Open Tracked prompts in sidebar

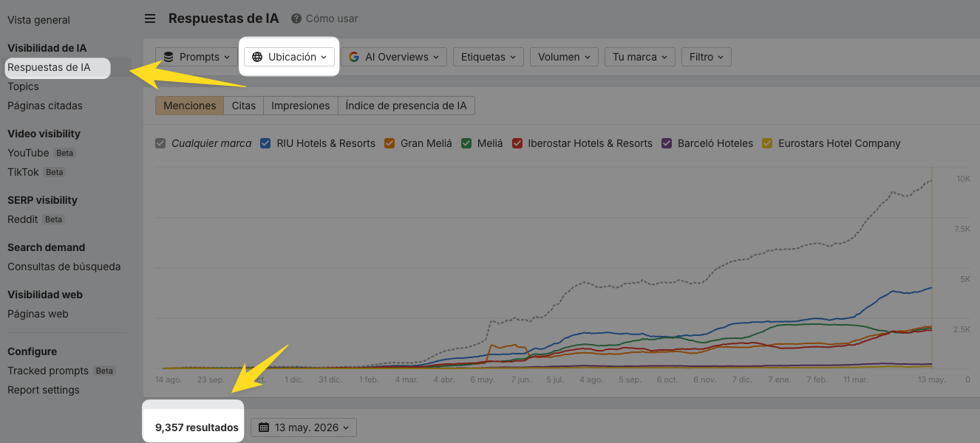coord(48,371)
